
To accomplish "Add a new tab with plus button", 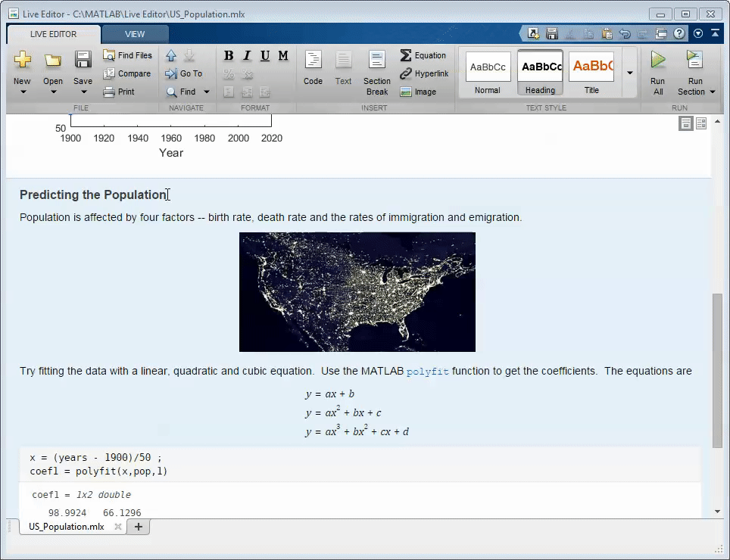I will 139,527.
